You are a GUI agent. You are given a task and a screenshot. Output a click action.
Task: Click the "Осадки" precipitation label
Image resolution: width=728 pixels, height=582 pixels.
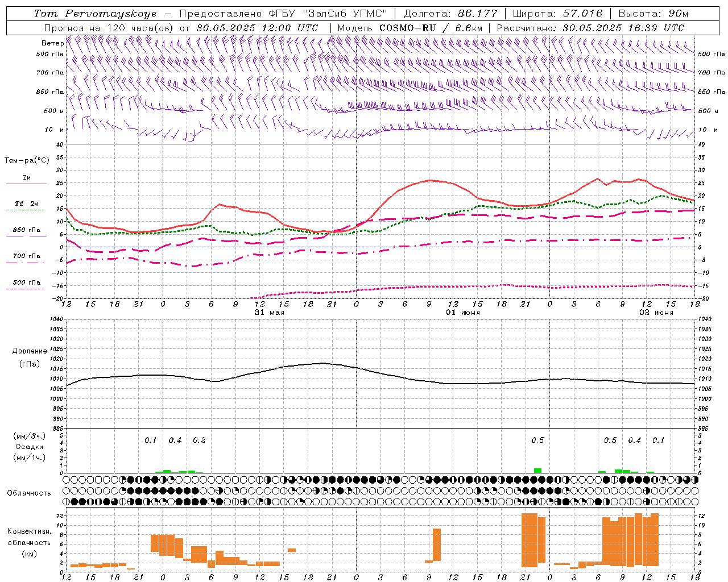point(30,447)
